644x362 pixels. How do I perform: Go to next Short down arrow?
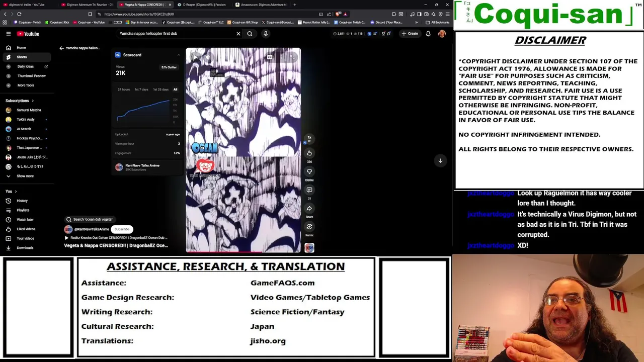tap(440, 161)
